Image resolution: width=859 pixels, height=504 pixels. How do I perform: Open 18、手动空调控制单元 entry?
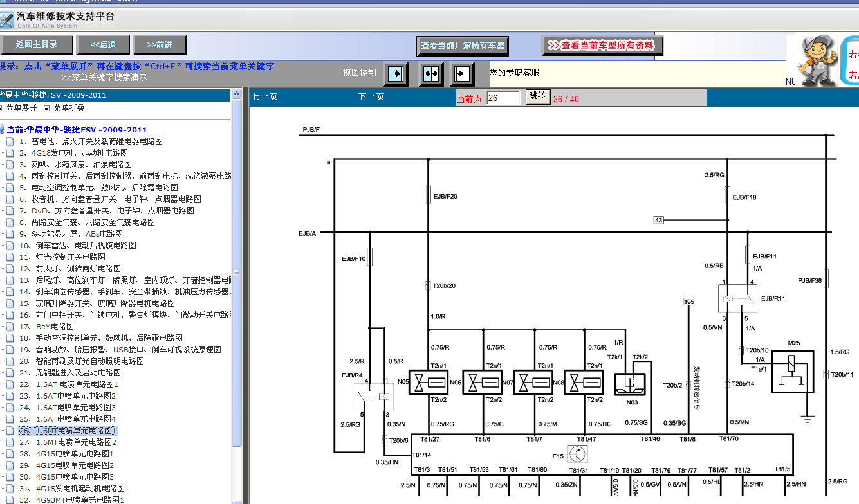tap(101, 338)
